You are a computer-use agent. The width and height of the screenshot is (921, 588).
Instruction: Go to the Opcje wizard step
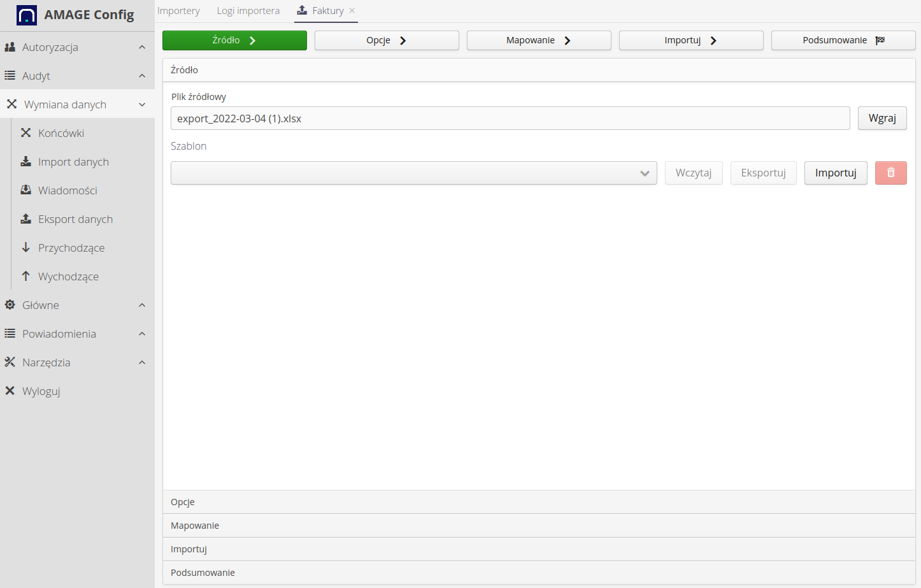387,39
